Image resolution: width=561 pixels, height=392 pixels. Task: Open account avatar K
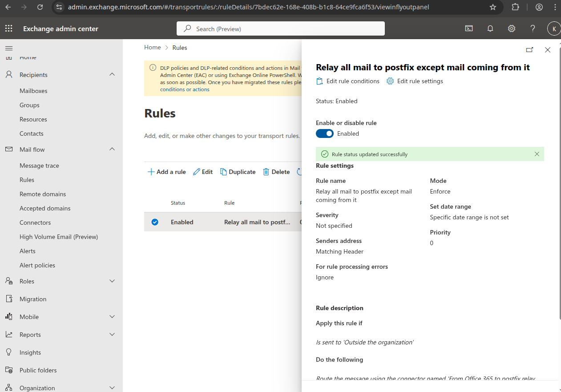tap(554, 28)
